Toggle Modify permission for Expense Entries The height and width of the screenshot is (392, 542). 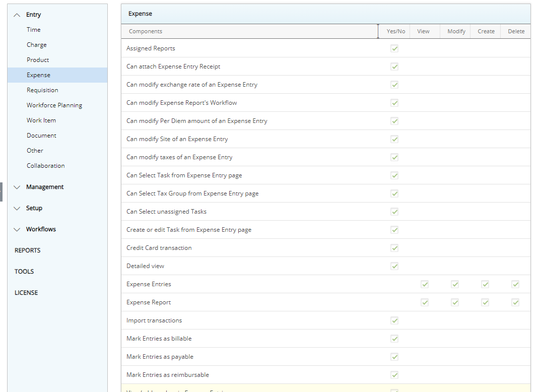[455, 284]
